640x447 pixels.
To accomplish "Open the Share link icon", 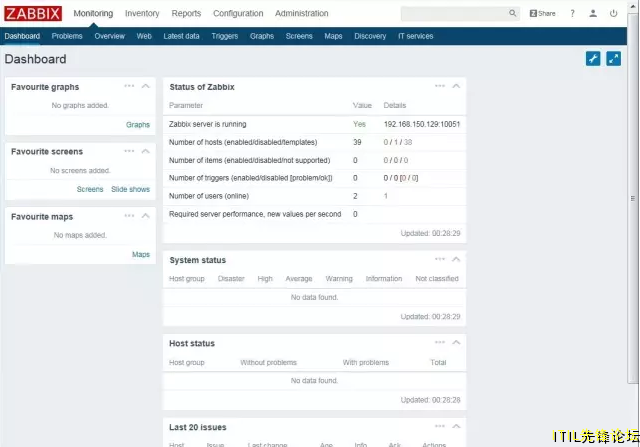I will tap(542, 13).
